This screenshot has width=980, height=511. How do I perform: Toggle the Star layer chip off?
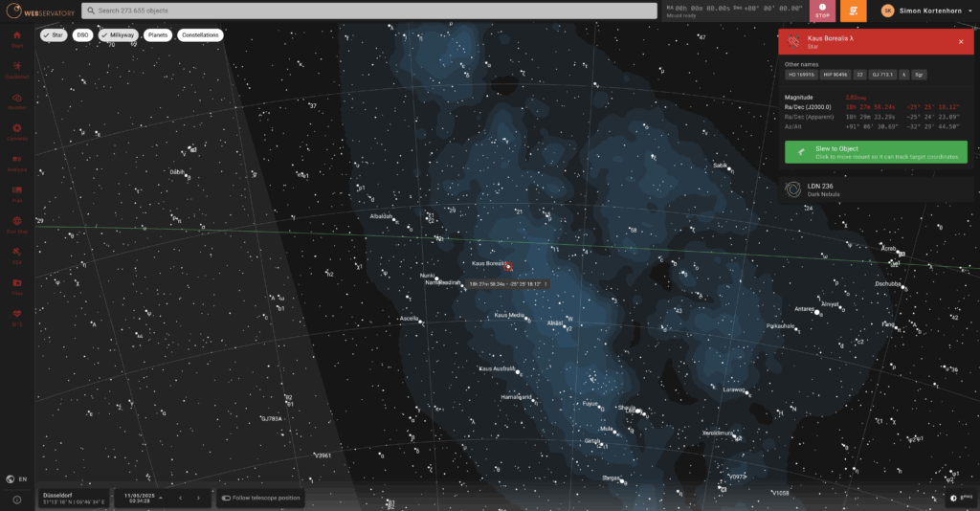54,34
